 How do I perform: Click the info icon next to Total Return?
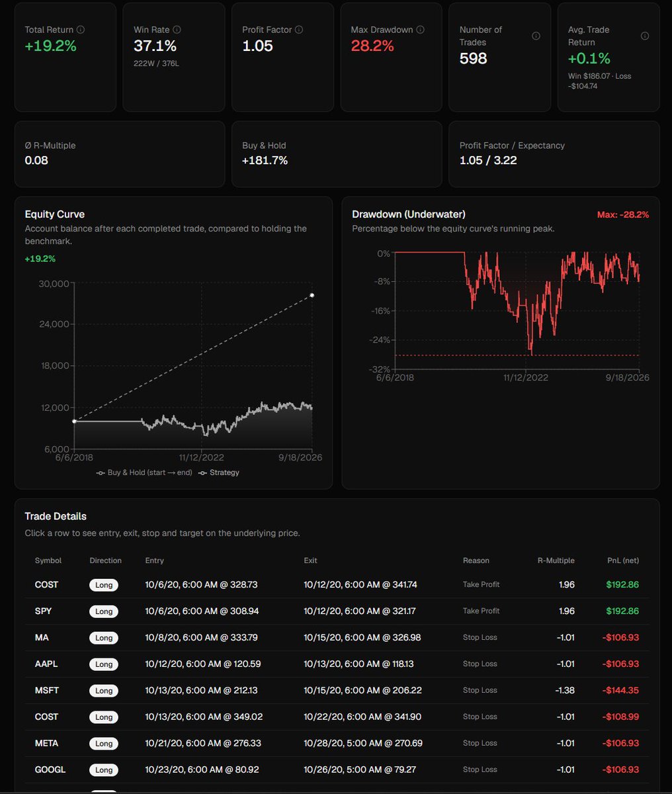81,30
